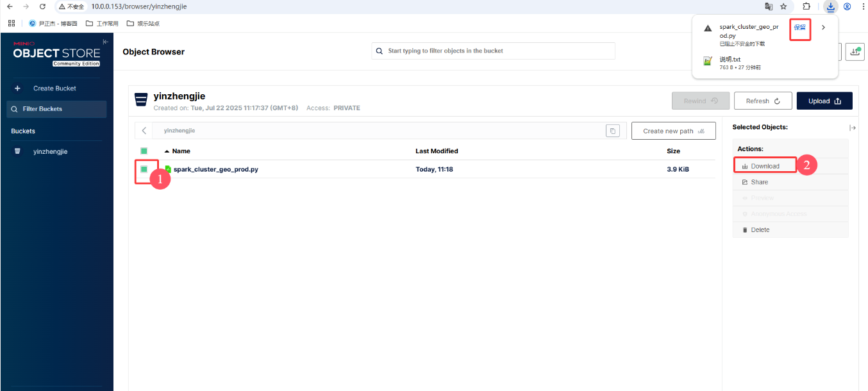Click Download in the Actions panel
The height and width of the screenshot is (391, 868).
click(765, 166)
